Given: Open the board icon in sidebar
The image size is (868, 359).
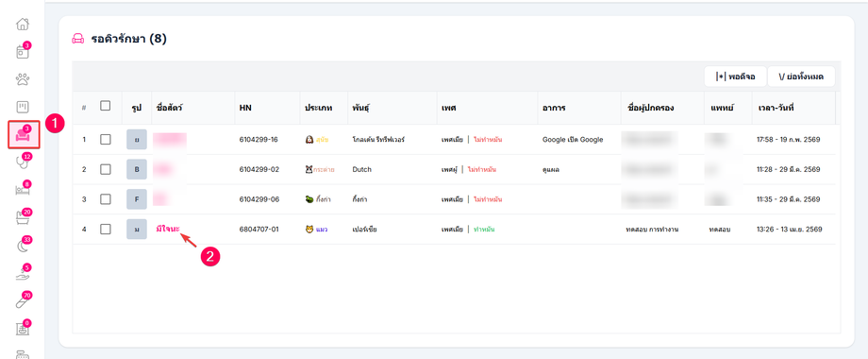Looking at the screenshot, I should pyautogui.click(x=22, y=107).
